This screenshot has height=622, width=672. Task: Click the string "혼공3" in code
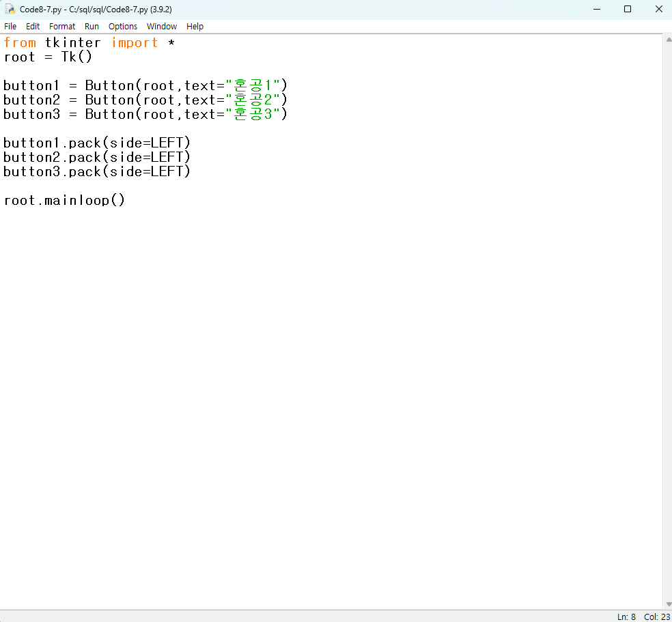(x=253, y=115)
